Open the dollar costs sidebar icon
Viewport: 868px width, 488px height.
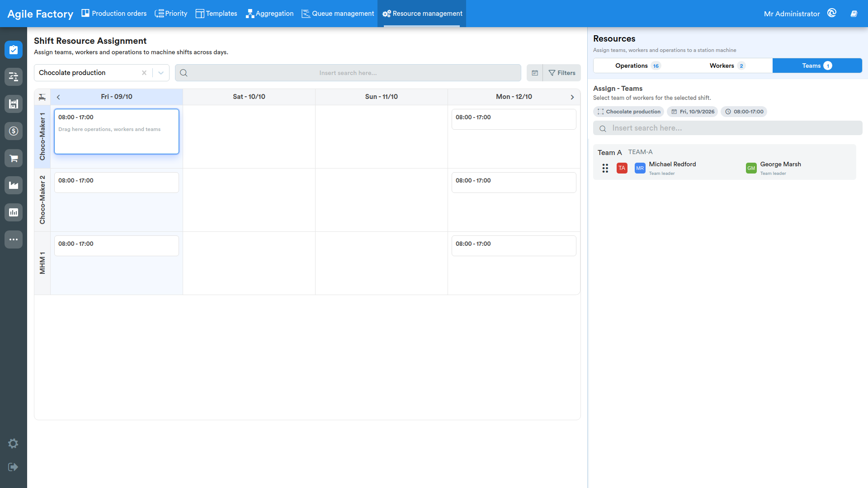[x=14, y=131]
